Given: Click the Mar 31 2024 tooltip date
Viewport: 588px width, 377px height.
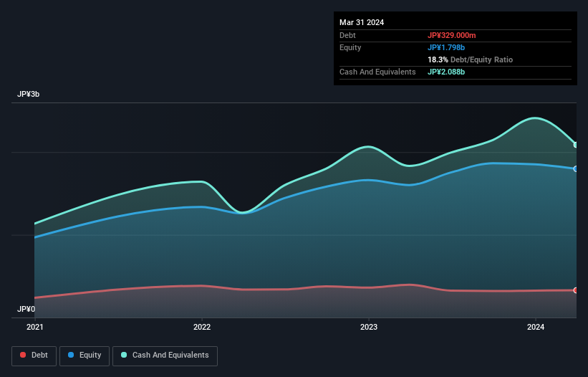Looking at the screenshot, I should pos(362,22).
